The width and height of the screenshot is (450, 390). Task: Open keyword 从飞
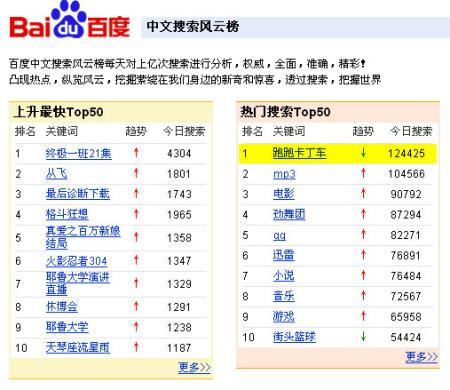tap(57, 174)
